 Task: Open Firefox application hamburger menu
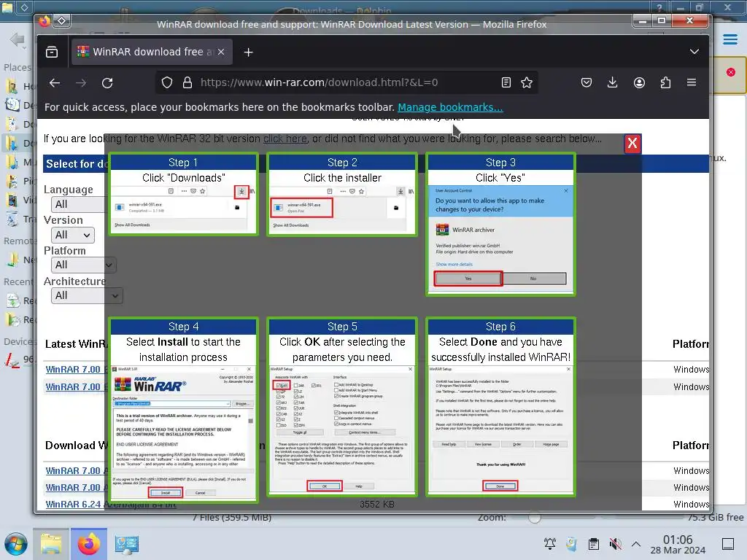coord(692,82)
